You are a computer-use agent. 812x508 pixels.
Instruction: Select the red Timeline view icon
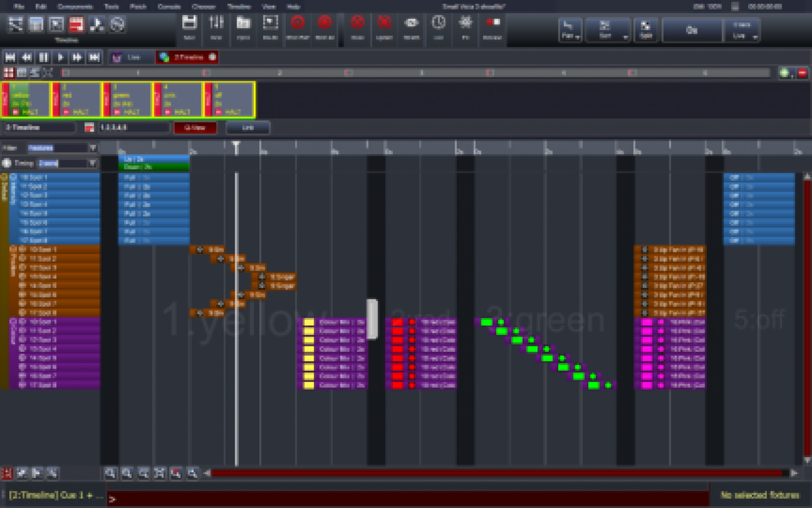(x=76, y=24)
